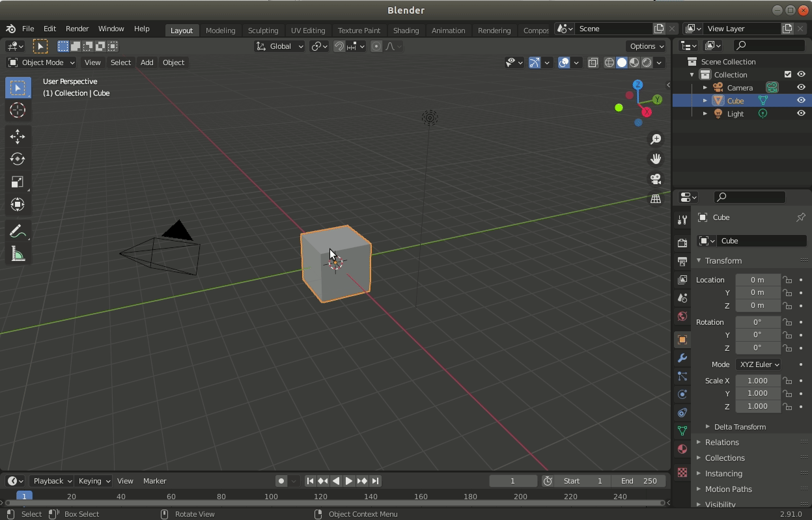Jump to end frame

[x=375, y=481]
